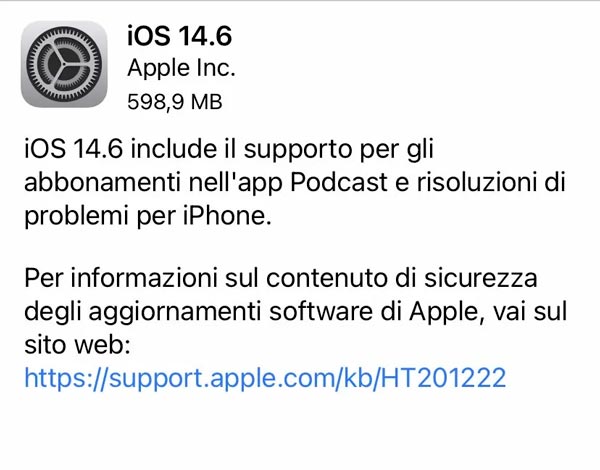Tap the line starting 'abbonamenti nell'app'

coord(295,183)
